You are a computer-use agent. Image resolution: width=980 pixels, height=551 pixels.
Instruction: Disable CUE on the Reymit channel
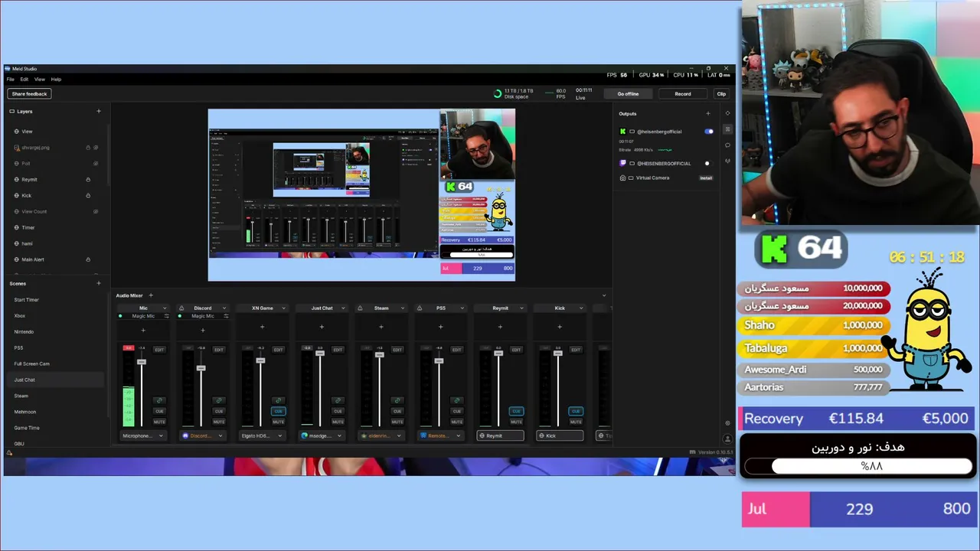tap(516, 411)
